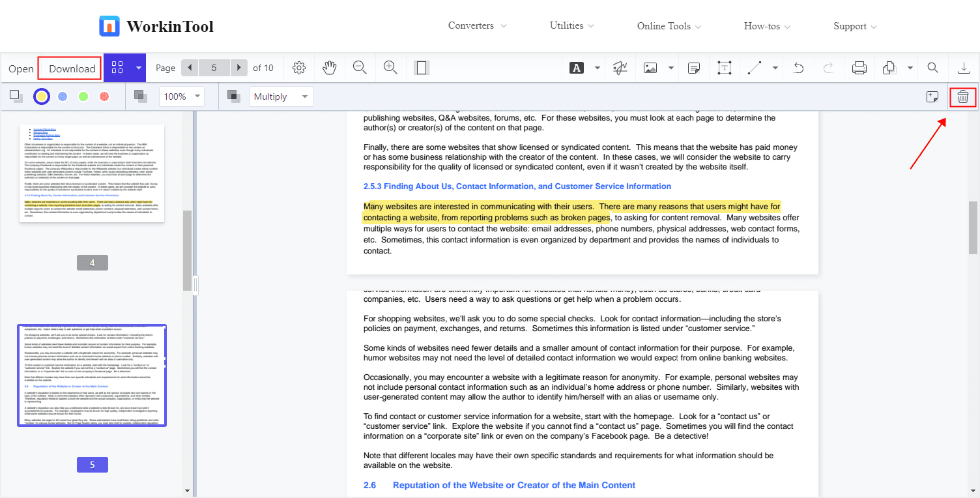Undo the last action
The image size is (980, 498).
click(x=798, y=68)
